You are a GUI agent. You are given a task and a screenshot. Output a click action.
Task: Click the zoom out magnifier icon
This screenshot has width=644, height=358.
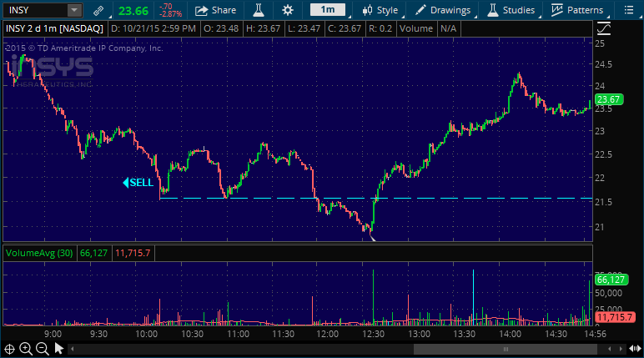point(42,349)
